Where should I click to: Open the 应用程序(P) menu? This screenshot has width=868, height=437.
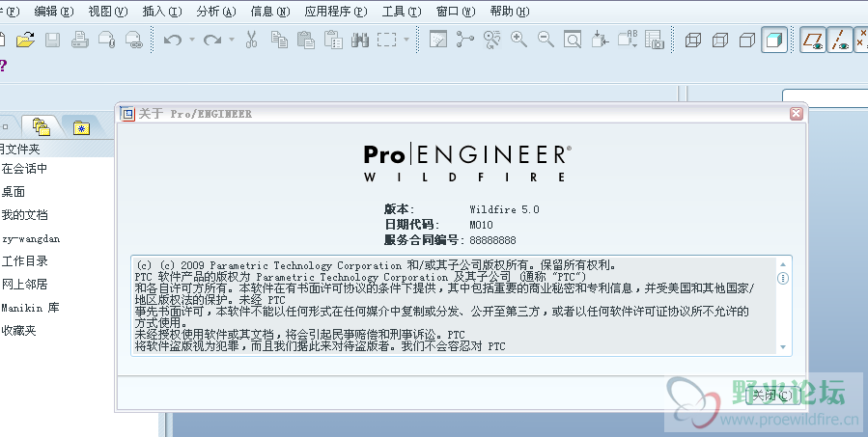[x=336, y=12]
